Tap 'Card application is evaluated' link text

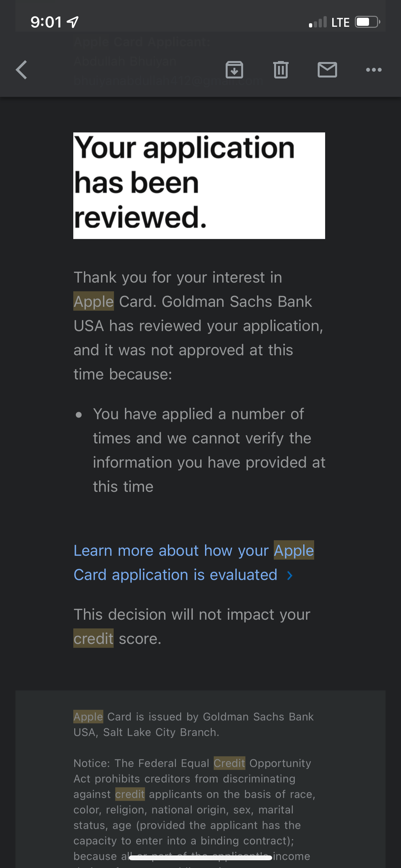[175, 575]
